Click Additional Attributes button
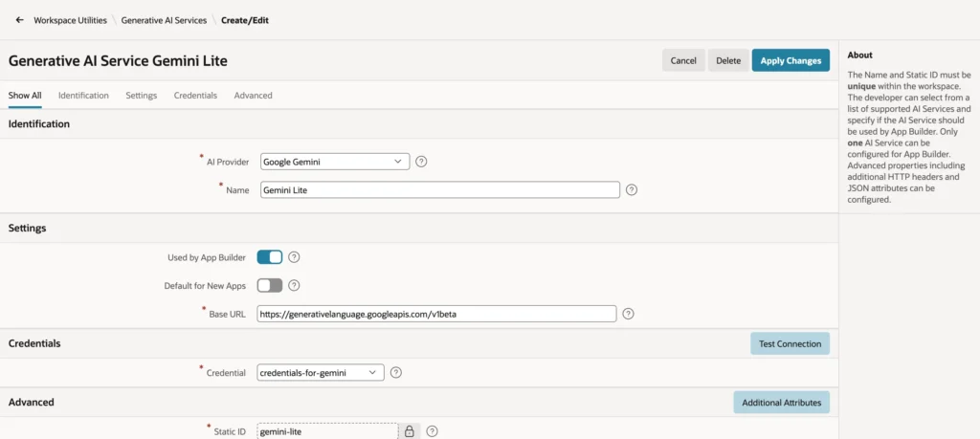 click(781, 403)
